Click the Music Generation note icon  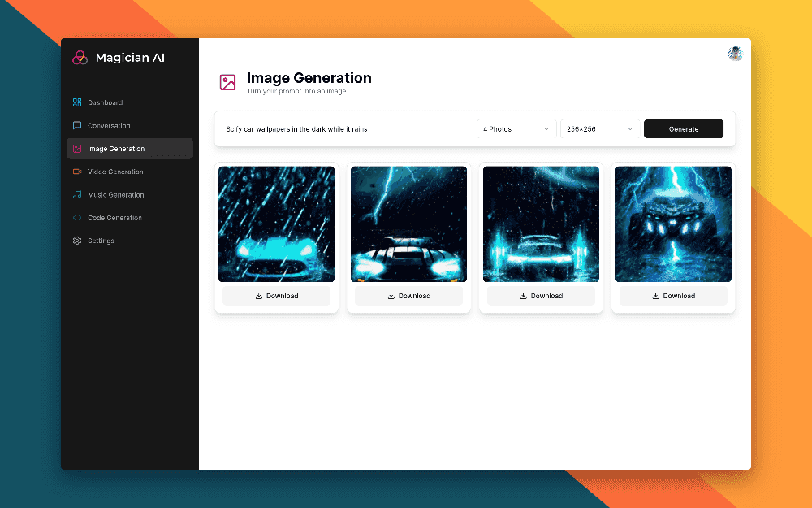tap(77, 195)
